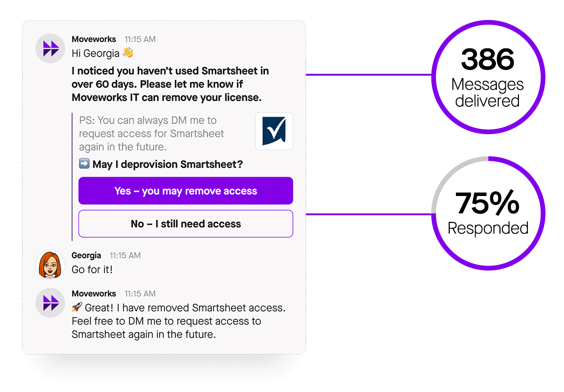564x392 pixels.
Task: Choose No – I still need access
Action: tap(186, 224)
